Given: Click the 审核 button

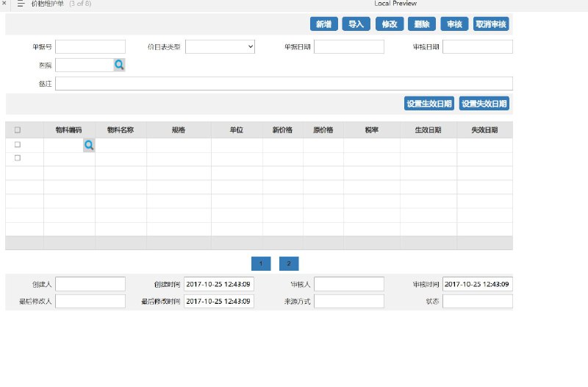Looking at the screenshot, I should click(x=454, y=24).
